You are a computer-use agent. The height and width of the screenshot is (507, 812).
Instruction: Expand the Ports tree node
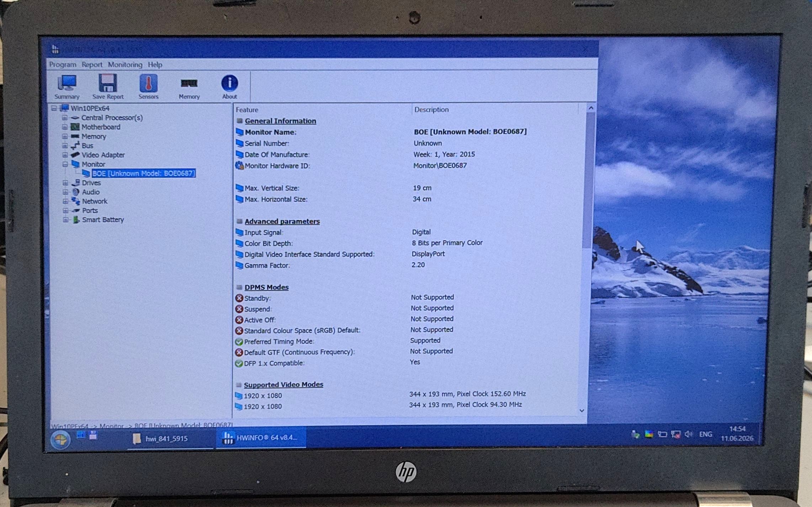(x=65, y=210)
